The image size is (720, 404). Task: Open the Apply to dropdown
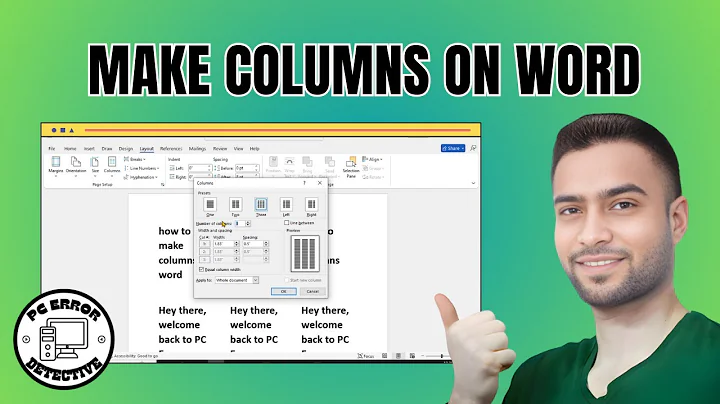pyautogui.click(x=237, y=280)
